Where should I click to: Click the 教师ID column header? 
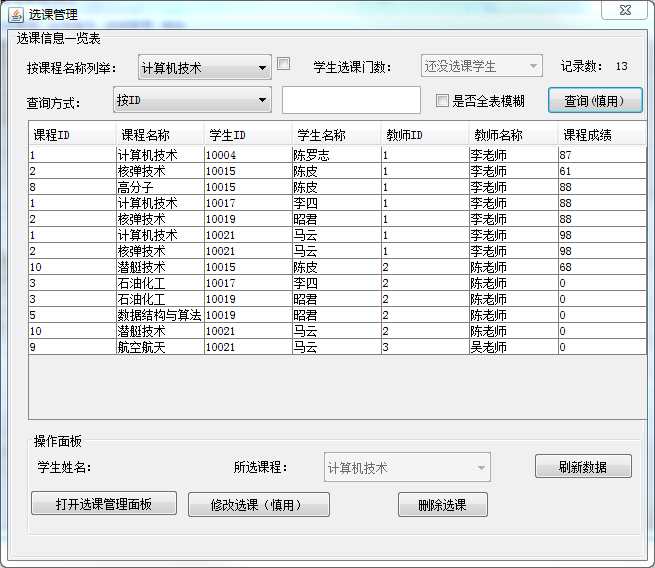(x=425, y=135)
